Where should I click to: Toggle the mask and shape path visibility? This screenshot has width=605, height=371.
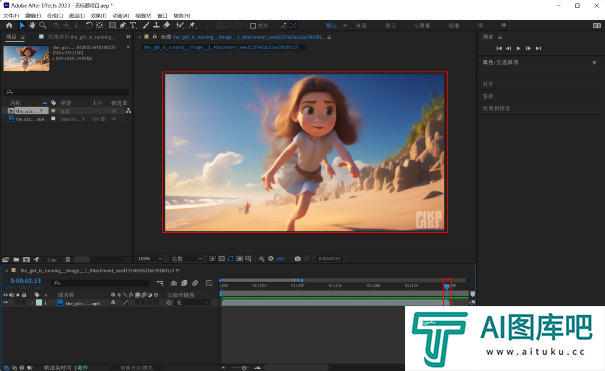coord(231,258)
